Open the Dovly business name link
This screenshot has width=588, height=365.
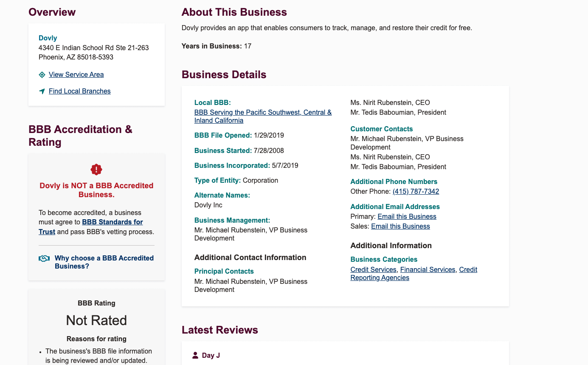click(x=48, y=38)
